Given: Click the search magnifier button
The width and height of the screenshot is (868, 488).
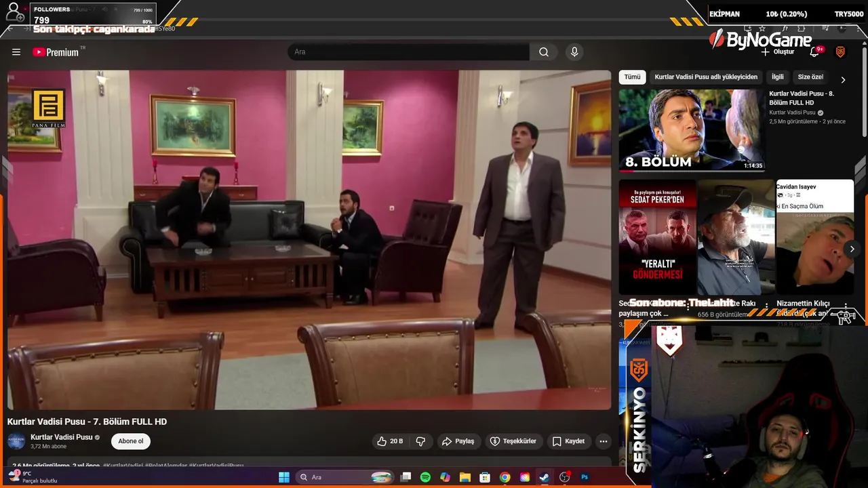Looking at the screenshot, I should (544, 52).
